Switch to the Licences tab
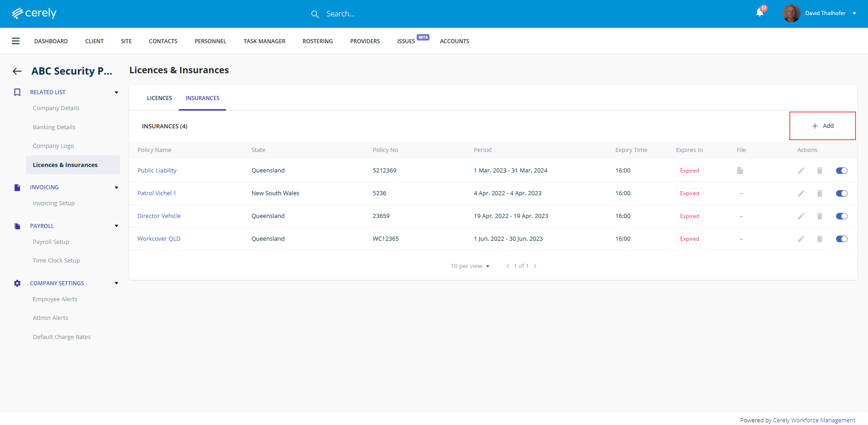Image resolution: width=868 pixels, height=425 pixels. 159,98
